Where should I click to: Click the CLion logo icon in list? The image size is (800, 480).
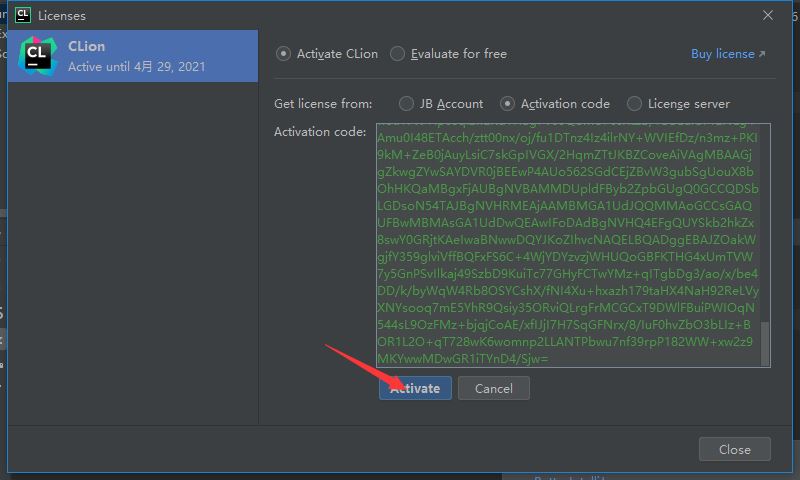37,56
